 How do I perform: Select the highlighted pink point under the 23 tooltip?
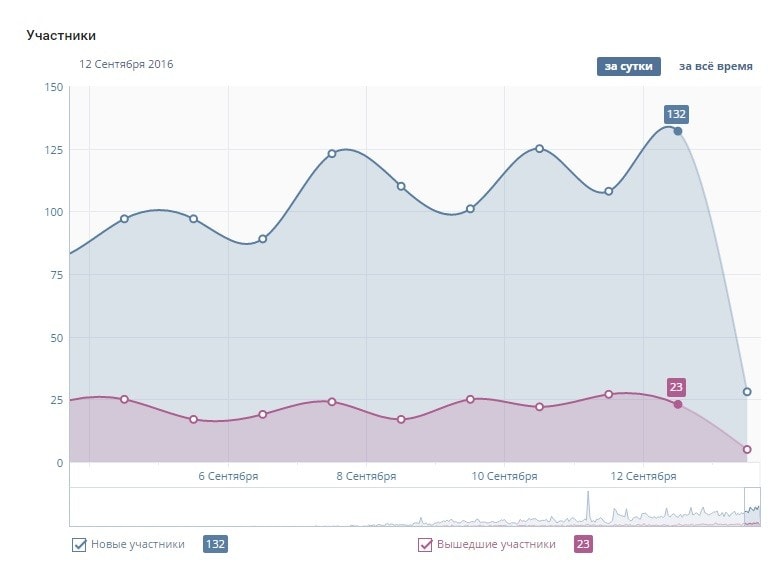pos(678,404)
